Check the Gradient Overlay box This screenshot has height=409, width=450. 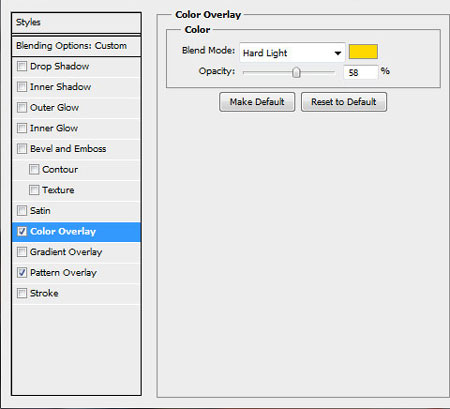22,252
